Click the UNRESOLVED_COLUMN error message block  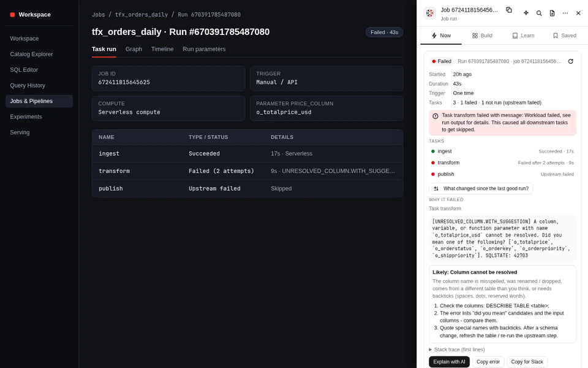click(x=502, y=239)
